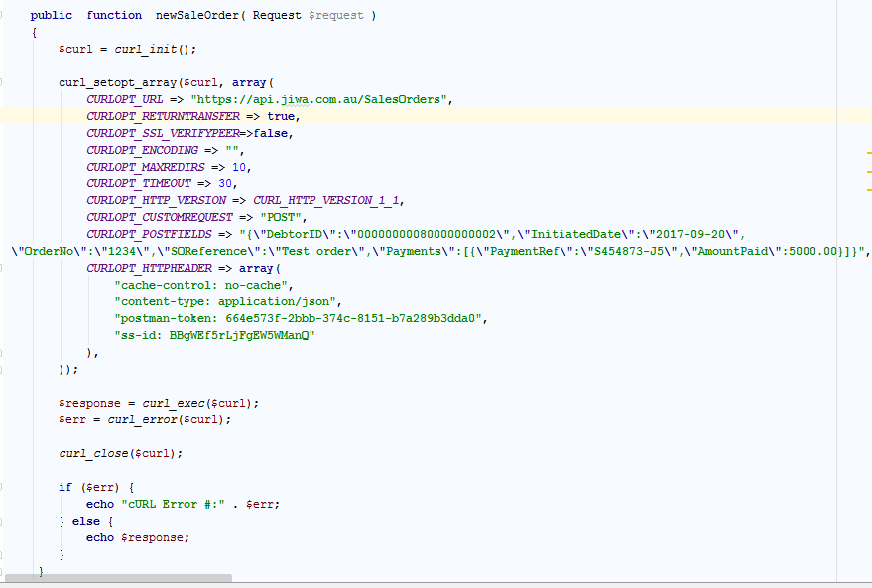Click the 'CURLOPT_POSTFIELDS' constant
872x588 pixels.
149,234
